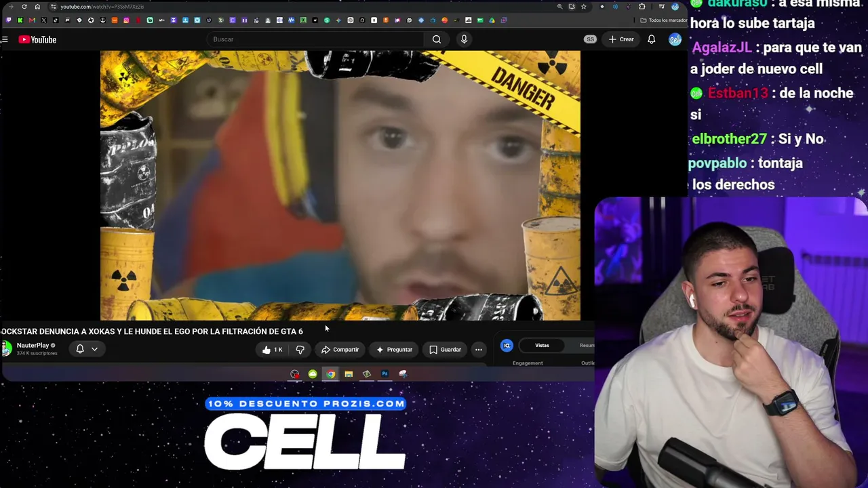Image resolution: width=868 pixels, height=488 pixels.
Task: Click the Engagement label
Action: click(x=528, y=363)
